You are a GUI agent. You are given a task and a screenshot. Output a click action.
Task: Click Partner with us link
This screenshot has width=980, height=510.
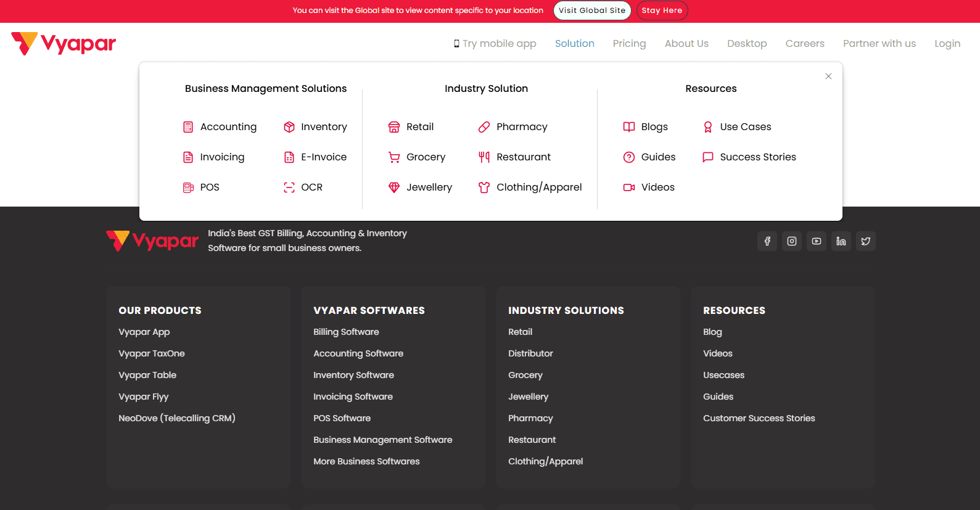(x=879, y=44)
